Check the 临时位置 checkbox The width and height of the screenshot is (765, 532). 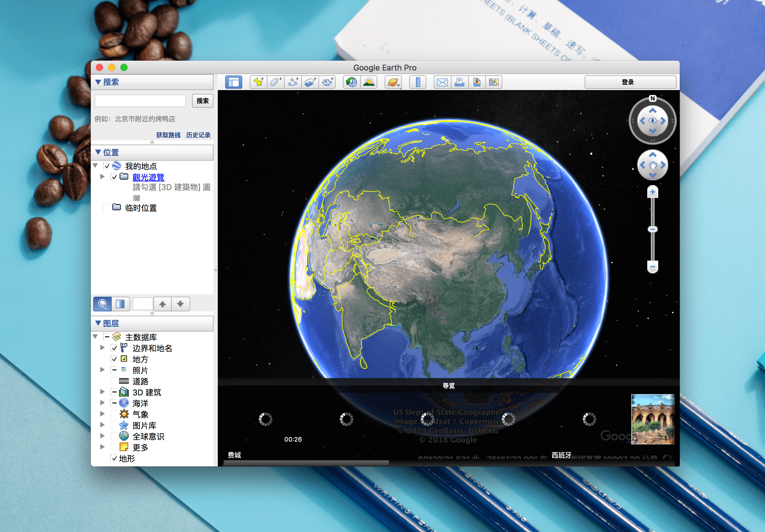(x=107, y=208)
